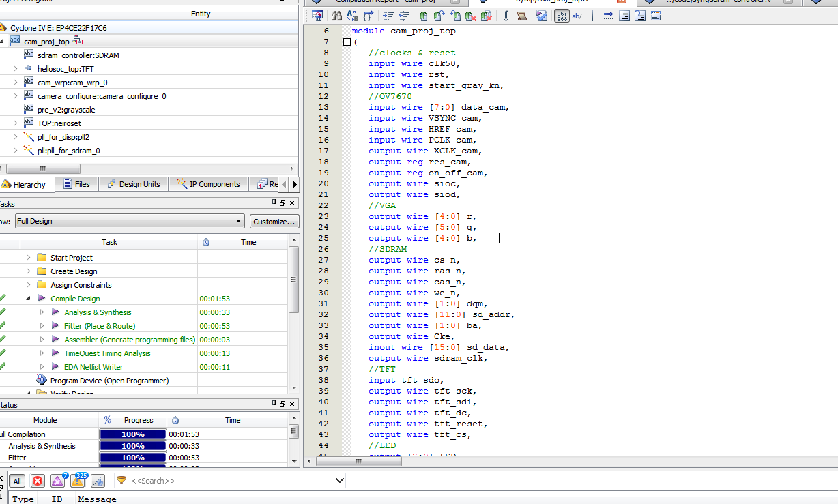Viewport: 838px width, 504px height.
Task: Expand the Analysis & Synthesis task
Action: click(42, 312)
